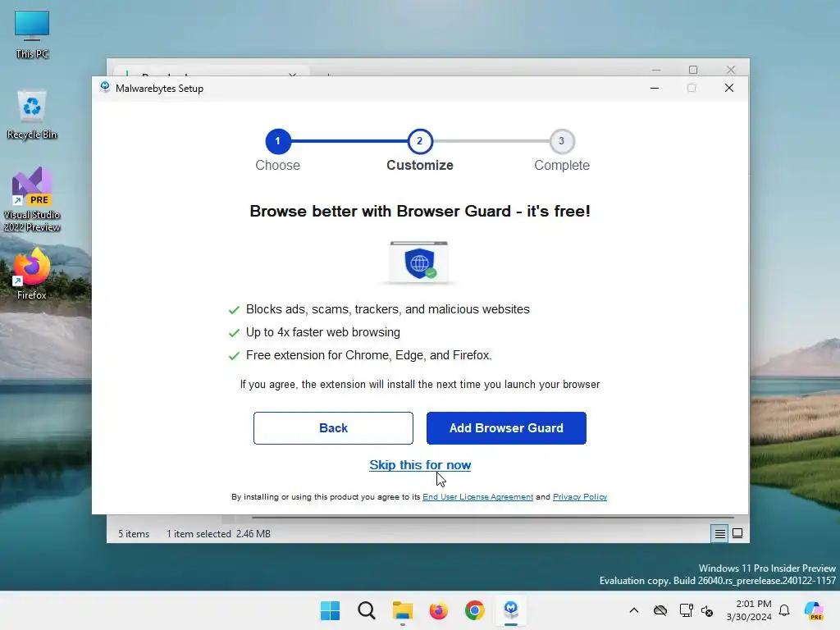The height and width of the screenshot is (630, 840).
Task: Switch File Explorer to details view
Action: [x=719, y=533]
